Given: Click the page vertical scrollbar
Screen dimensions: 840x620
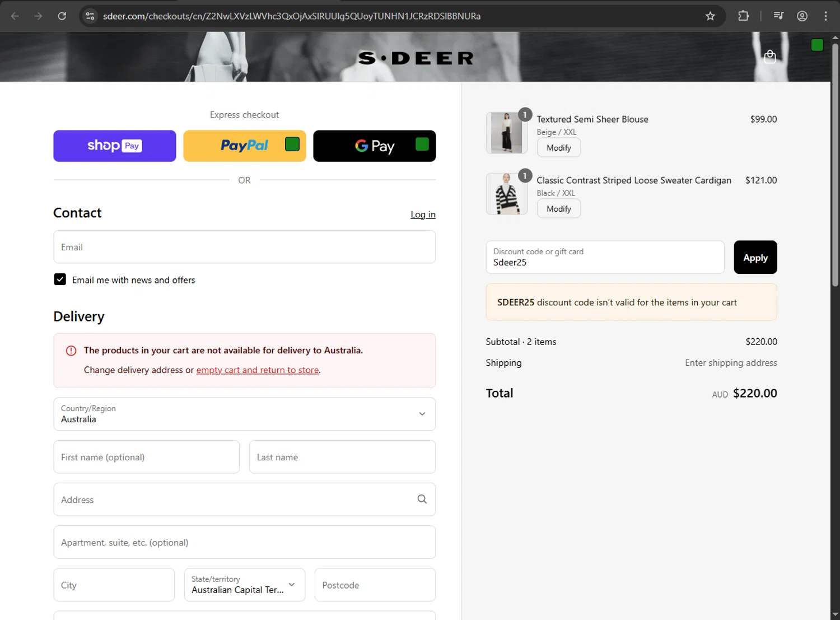Looking at the screenshot, I should [x=835, y=165].
